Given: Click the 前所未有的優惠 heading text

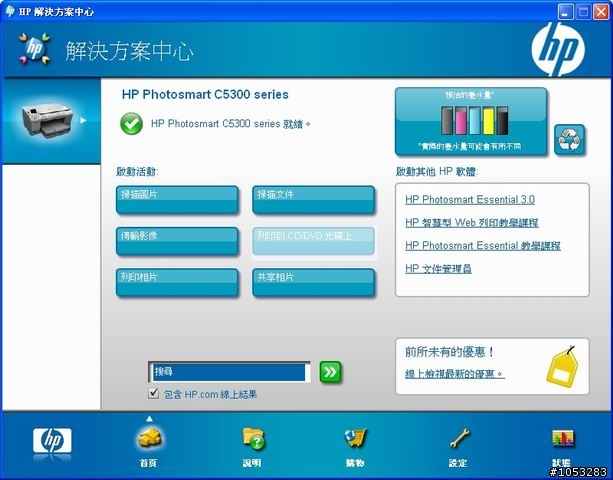Looking at the screenshot, I should 449,352.
